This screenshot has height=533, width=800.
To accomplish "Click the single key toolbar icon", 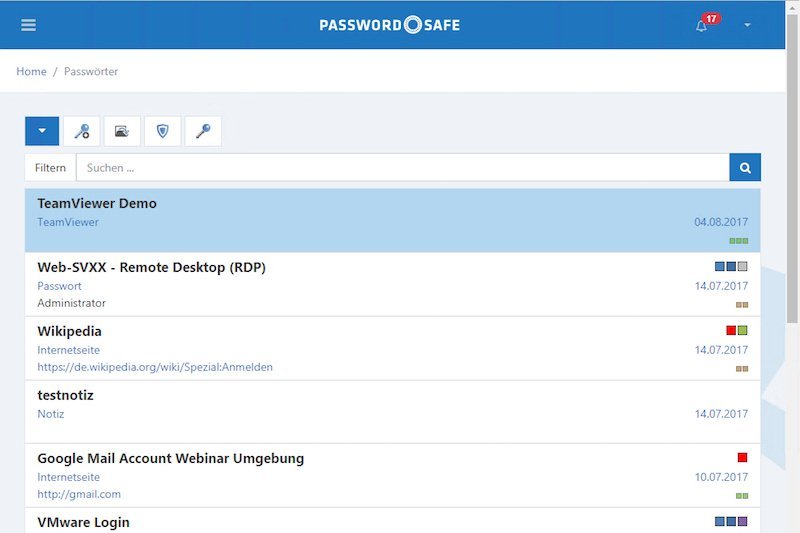I will click(x=203, y=131).
